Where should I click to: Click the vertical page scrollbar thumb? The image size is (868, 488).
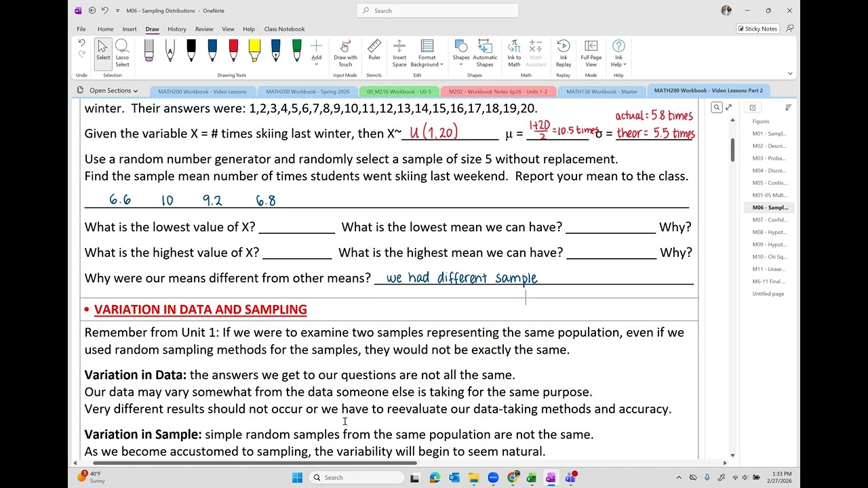coord(732,149)
